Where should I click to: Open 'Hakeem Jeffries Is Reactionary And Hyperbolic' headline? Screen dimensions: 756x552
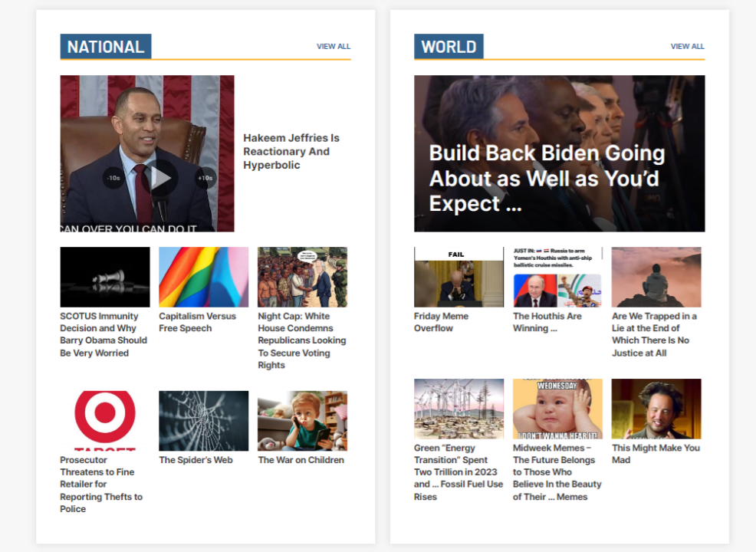pyautogui.click(x=291, y=151)
